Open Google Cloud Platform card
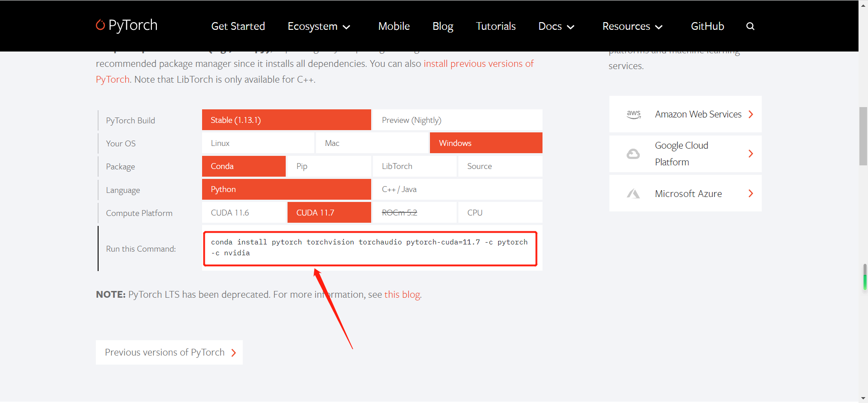Viewport: 868px width, 403px height. [x=685, y=154]
